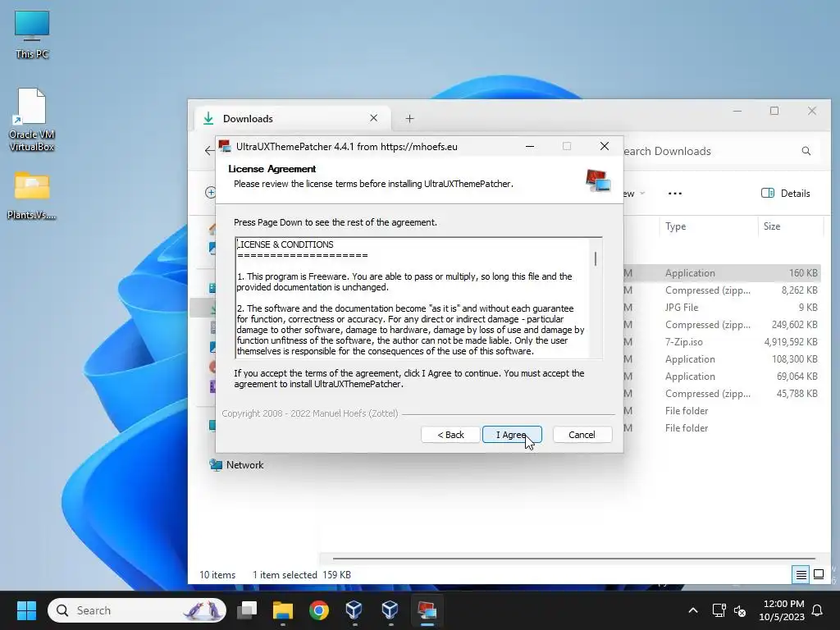Open the notification bell icon
Viewport: 840px width, 630px height.
tap(818, 610)
